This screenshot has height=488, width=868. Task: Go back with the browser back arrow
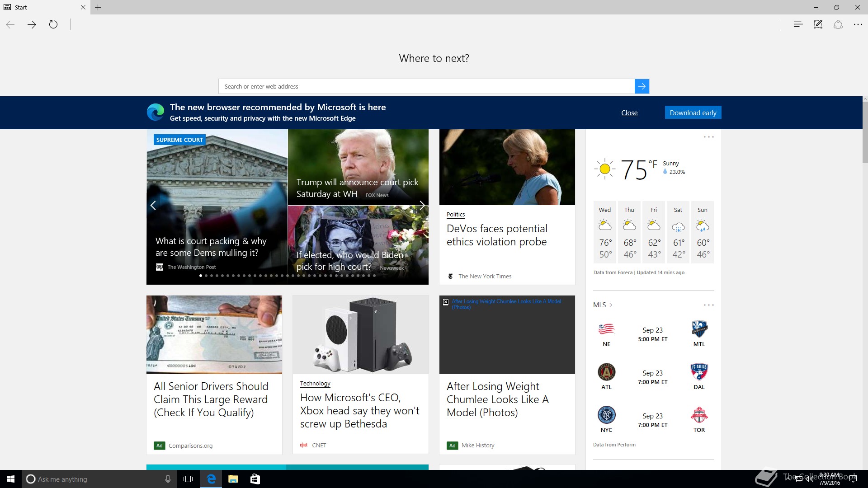[10, 24]
